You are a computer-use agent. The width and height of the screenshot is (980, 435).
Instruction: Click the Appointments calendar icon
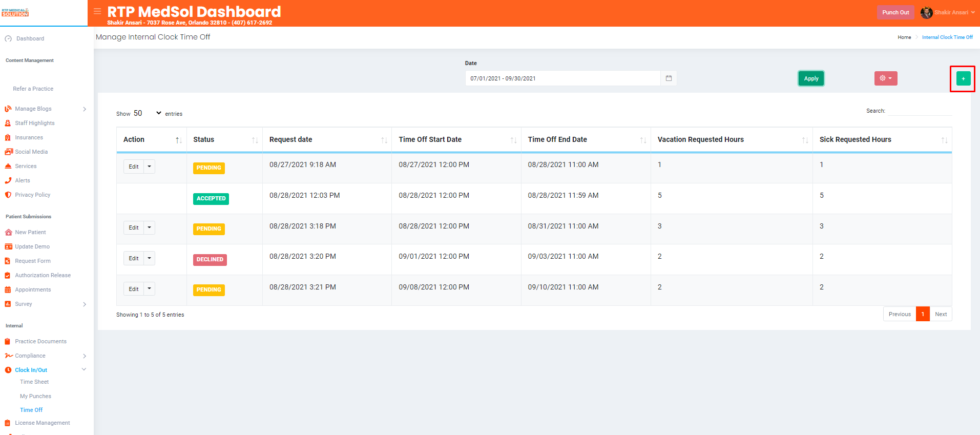[8, 289]
